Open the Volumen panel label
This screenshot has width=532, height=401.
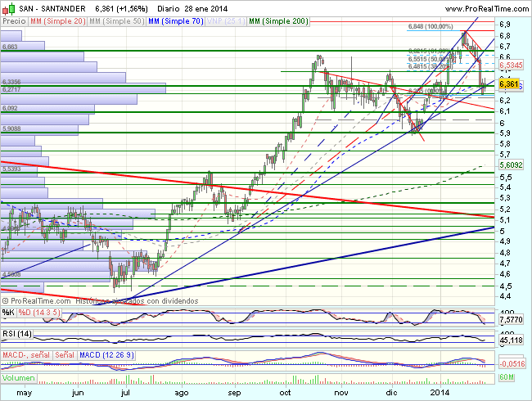19,378
